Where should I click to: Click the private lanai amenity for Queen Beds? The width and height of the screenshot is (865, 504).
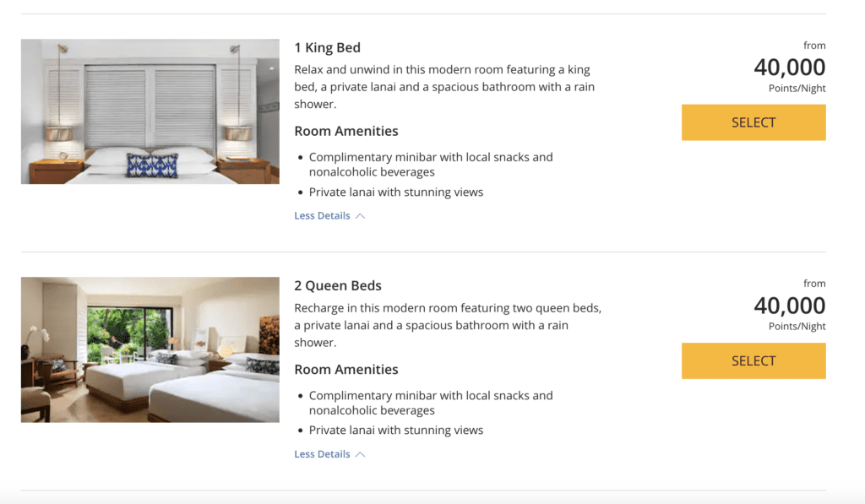(x=395, y=431)
